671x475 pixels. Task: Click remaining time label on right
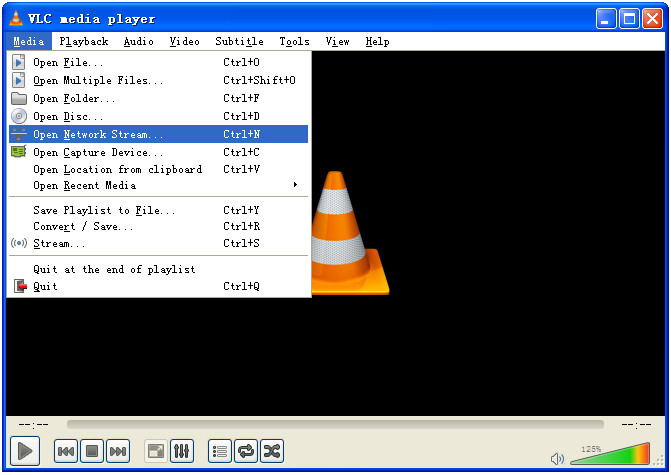636,425
